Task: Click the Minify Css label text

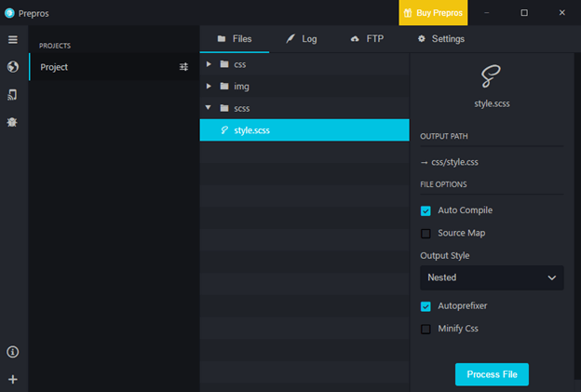Action: pos(458,329)
